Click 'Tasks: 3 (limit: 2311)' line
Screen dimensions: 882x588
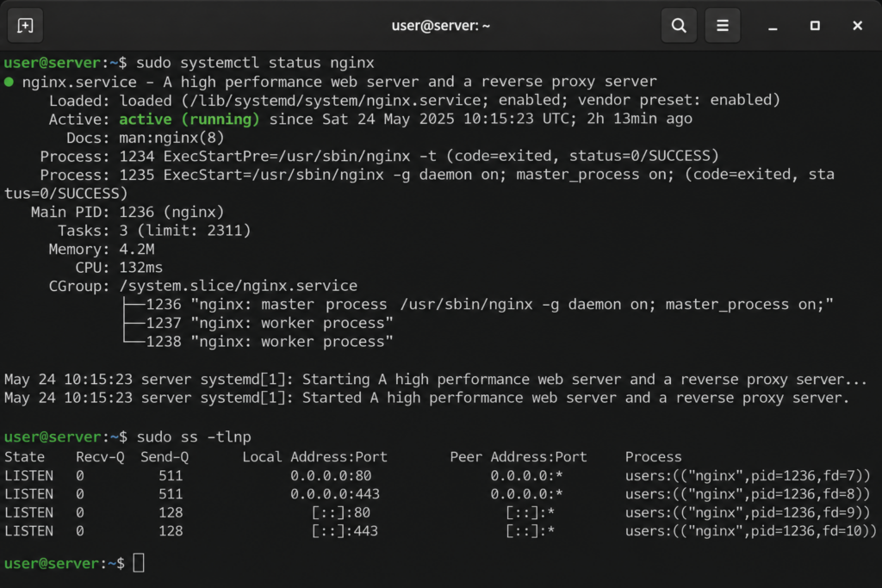[x=154, y=231]
